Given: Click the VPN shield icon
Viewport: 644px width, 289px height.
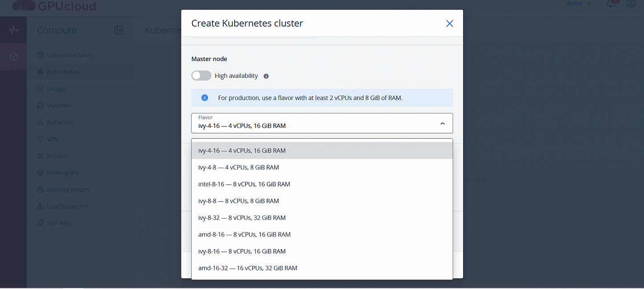Looking at the screenshot, I should coord(40,139).
